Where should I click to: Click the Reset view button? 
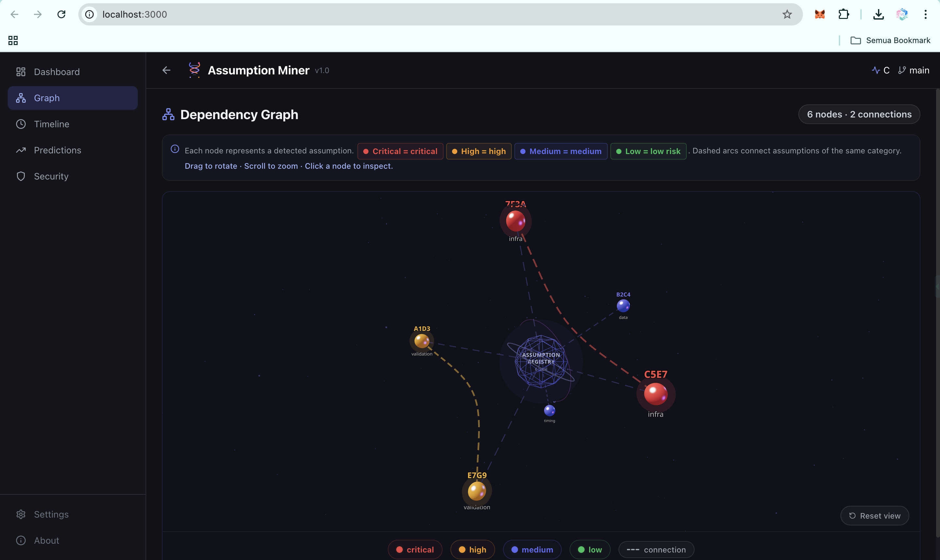tap(874, 516)
